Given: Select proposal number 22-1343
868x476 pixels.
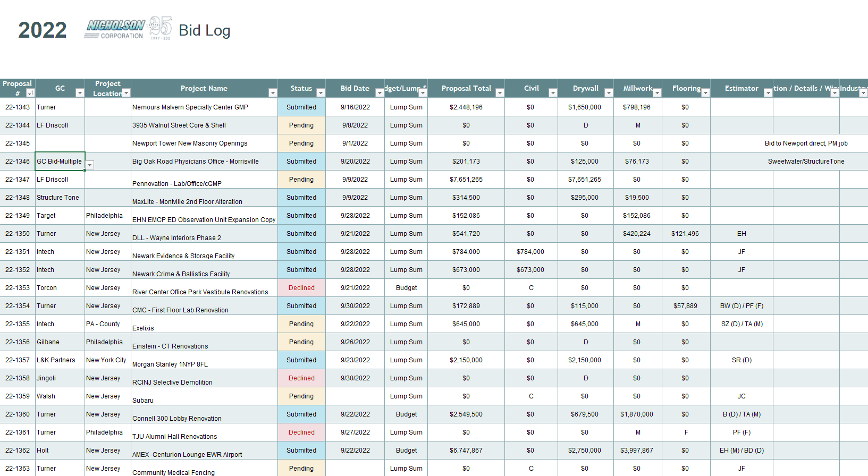Looking at the screenshot, I should (x=18, y=107).
